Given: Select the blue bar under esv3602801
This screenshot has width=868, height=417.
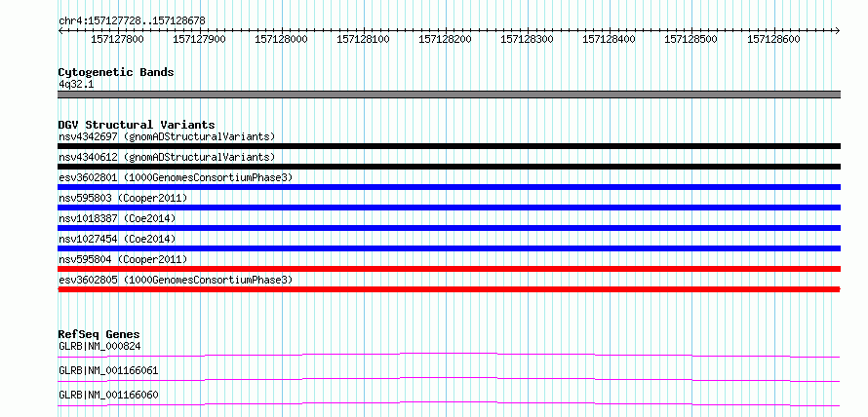Looking at the screenshot, I should click(449, 187).
